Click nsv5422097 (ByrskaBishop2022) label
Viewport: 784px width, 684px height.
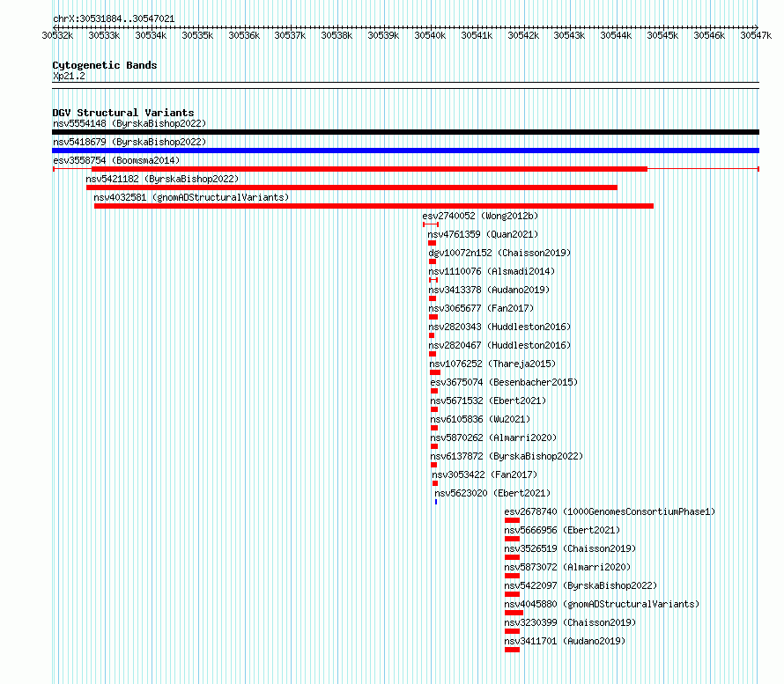tap(581, 585)
